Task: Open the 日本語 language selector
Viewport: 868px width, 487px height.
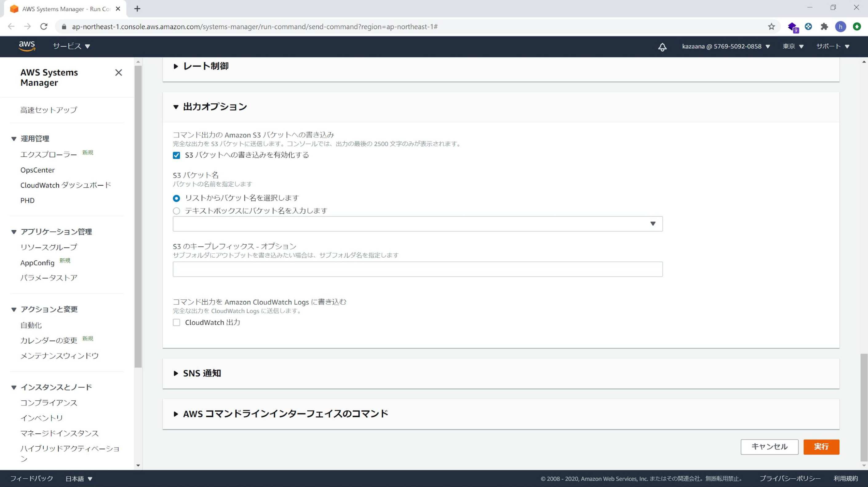Action: point(79,479)
